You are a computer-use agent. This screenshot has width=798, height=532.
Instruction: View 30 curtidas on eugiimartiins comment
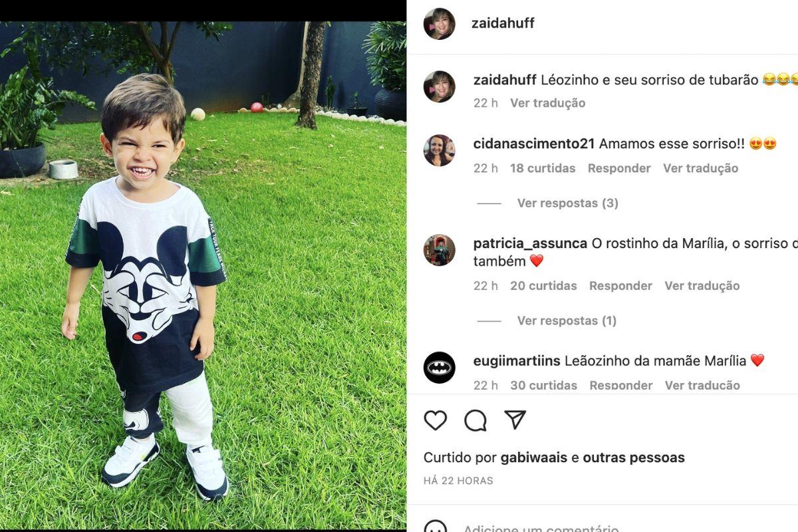point(543,386)
